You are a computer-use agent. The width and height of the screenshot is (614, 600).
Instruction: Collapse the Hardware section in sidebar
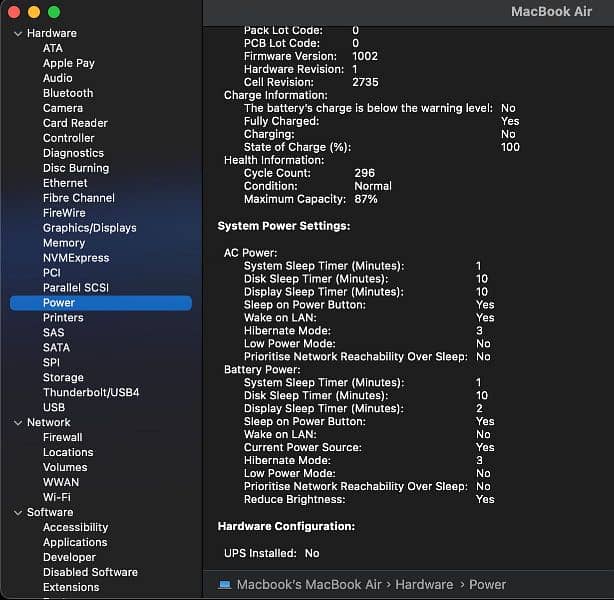[17, 33]
